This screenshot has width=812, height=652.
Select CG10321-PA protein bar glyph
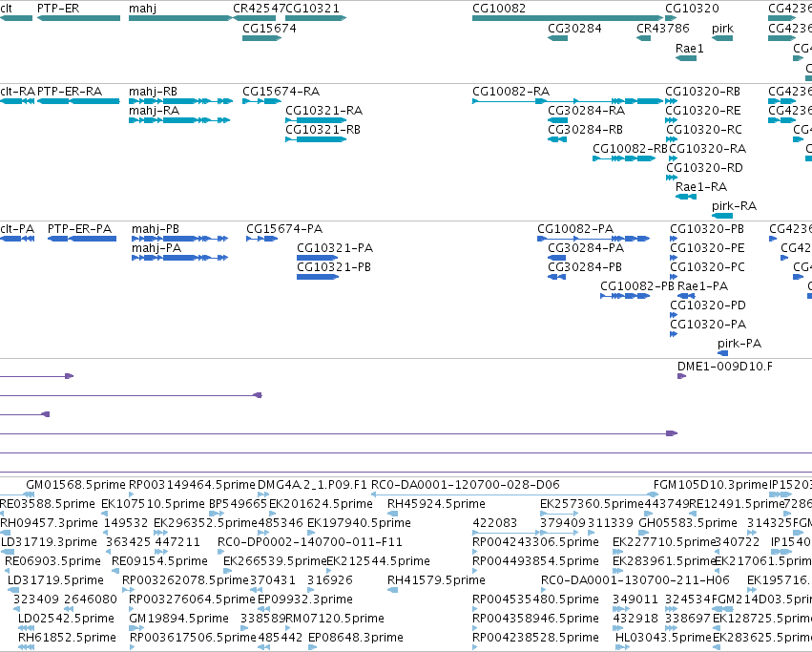click(x=318, y=258)
